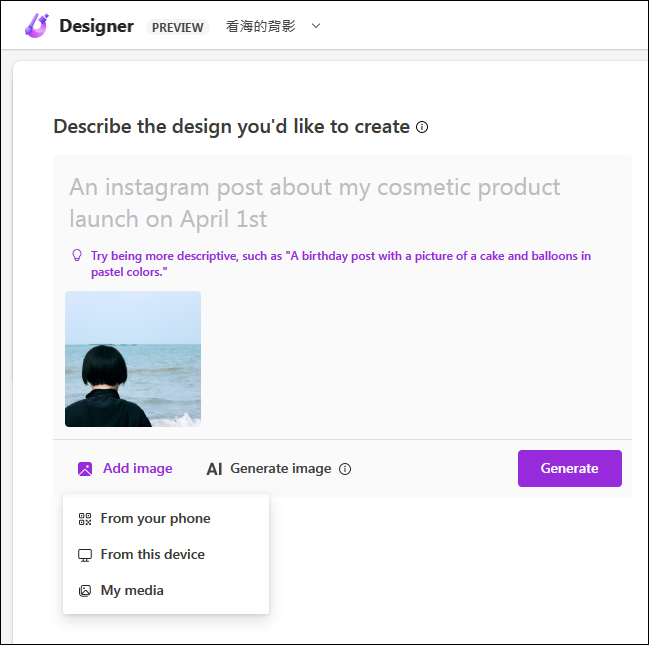
Task: Click the lightbulb tip icon
Action: [x=77, y=255]
